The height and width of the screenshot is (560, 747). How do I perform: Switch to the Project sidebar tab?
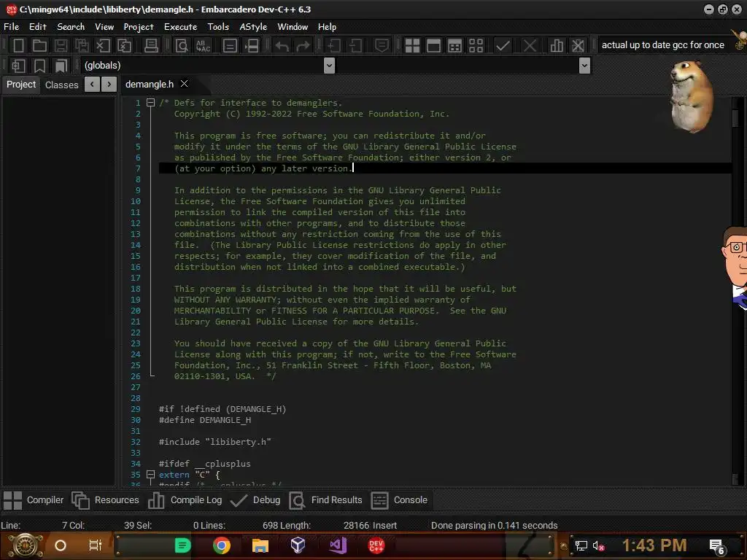pyautogui.click(x=21, y=85)
